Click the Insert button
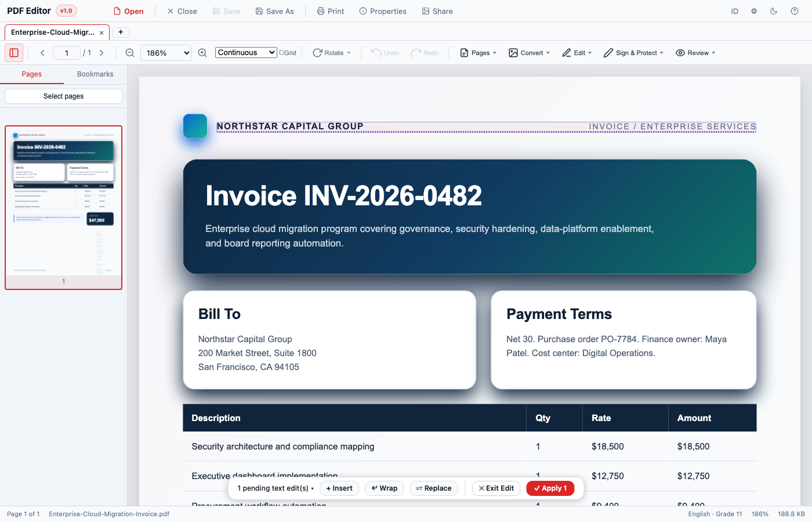Image resolution: width=812 pixels, height=522 pixels. [x=339, y=488]
